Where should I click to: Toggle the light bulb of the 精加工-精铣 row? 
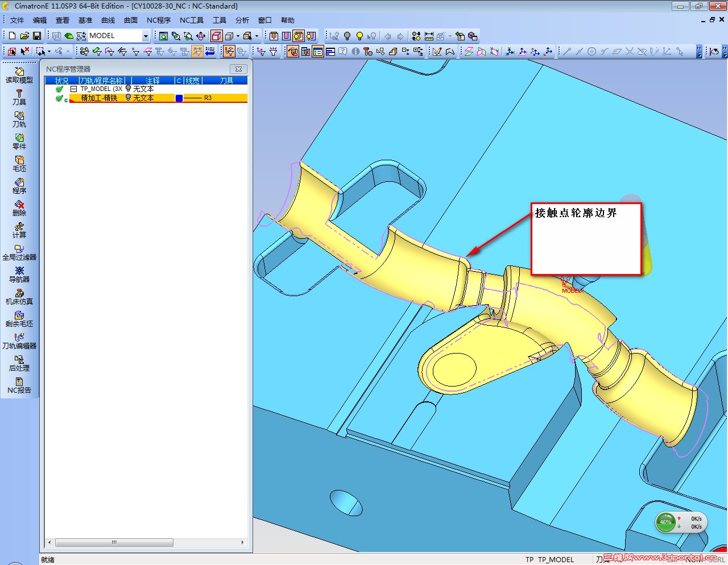click(128, 98)
